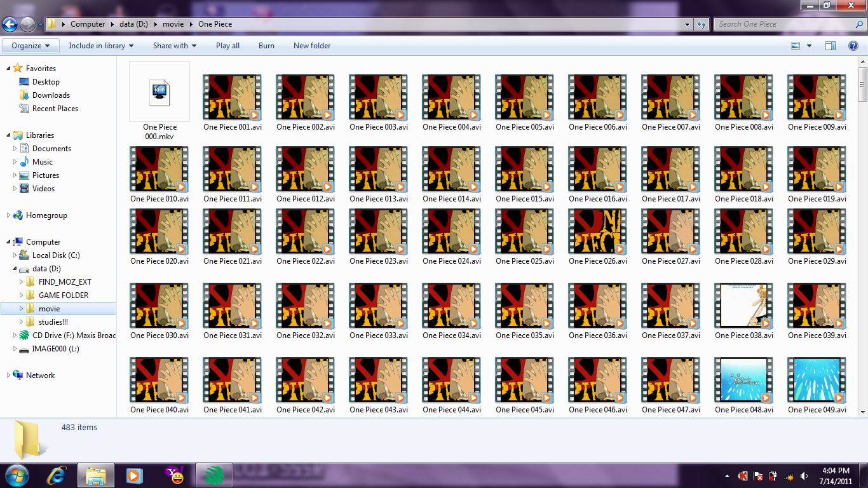The width and height of the screenshot is (868, 488).
Task: Open Yahoo Messenger from the taskbar
Action: coord(174,475)
